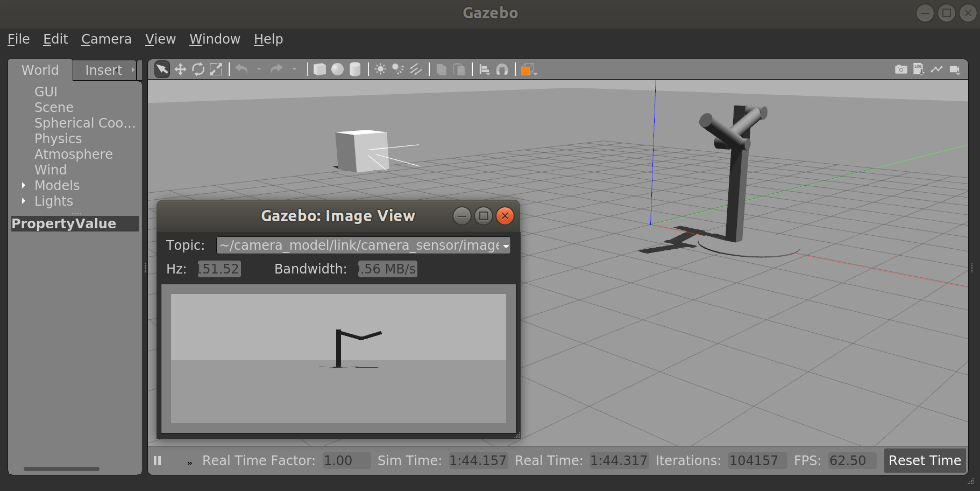Screen dimensions: 980x491
Task: Add a spot light
Action: point(398,69)
